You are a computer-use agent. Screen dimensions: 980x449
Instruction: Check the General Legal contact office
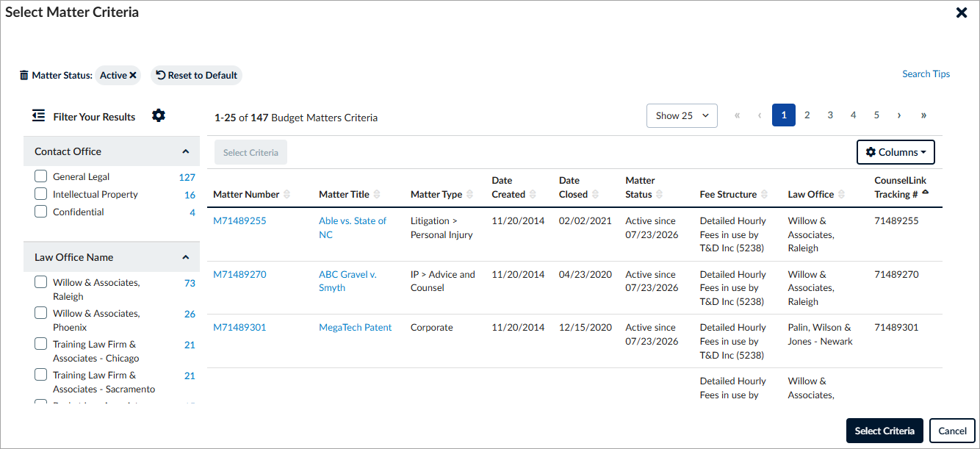click(41, 176)
